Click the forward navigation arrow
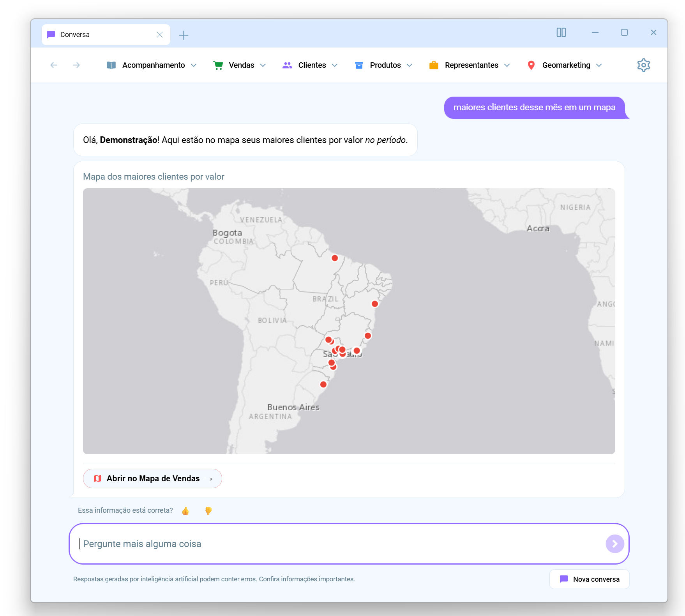 point(76,65)
